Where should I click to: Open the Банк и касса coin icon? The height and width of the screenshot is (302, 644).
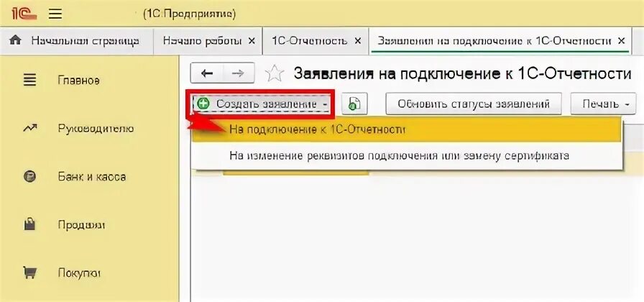click(x=30, y=177)
